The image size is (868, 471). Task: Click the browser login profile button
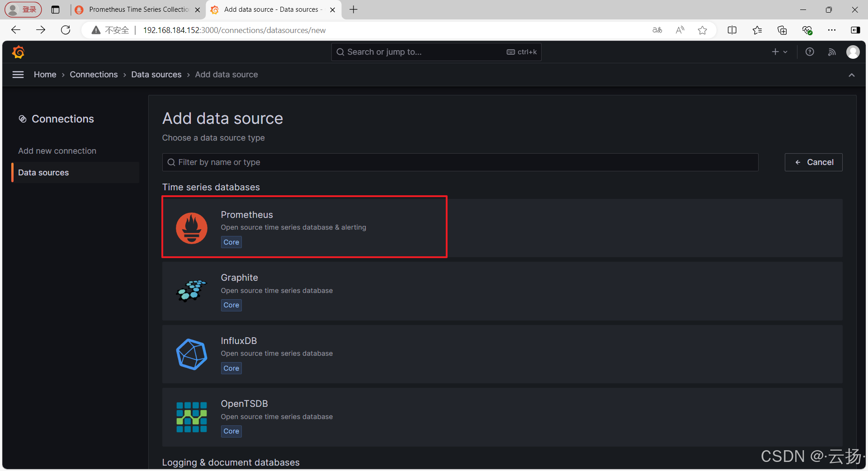coord(23,9)
